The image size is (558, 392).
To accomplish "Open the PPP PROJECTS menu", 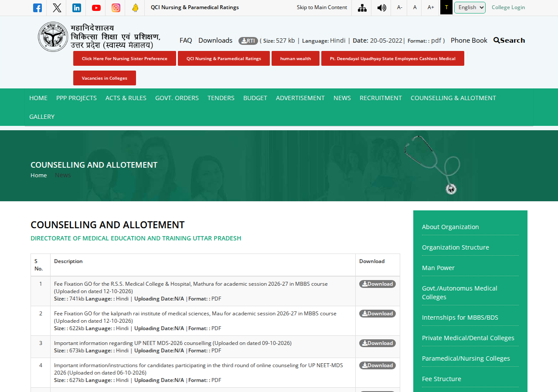I will click(x=76, y=98).
